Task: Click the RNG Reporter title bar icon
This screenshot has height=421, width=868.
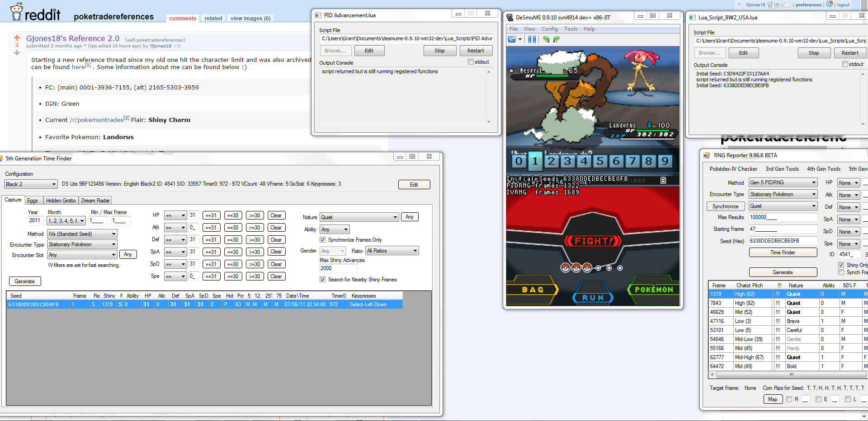Action: (707, 155)
